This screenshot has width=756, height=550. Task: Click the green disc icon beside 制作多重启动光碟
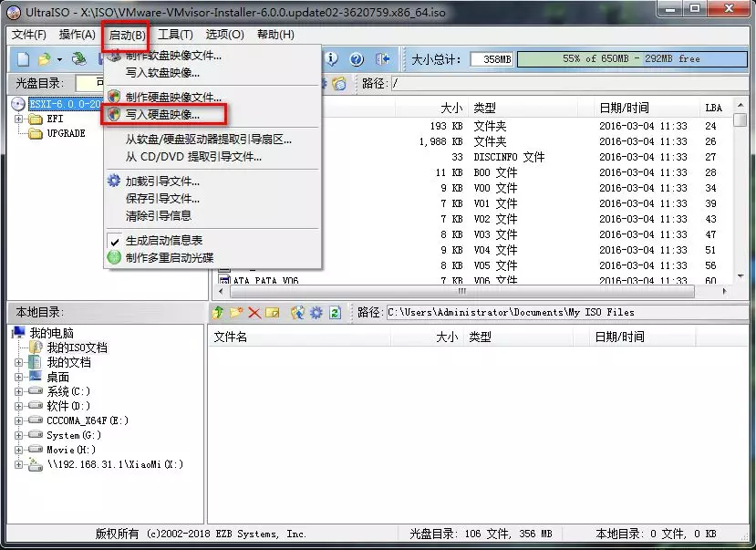tap(114, 257)
